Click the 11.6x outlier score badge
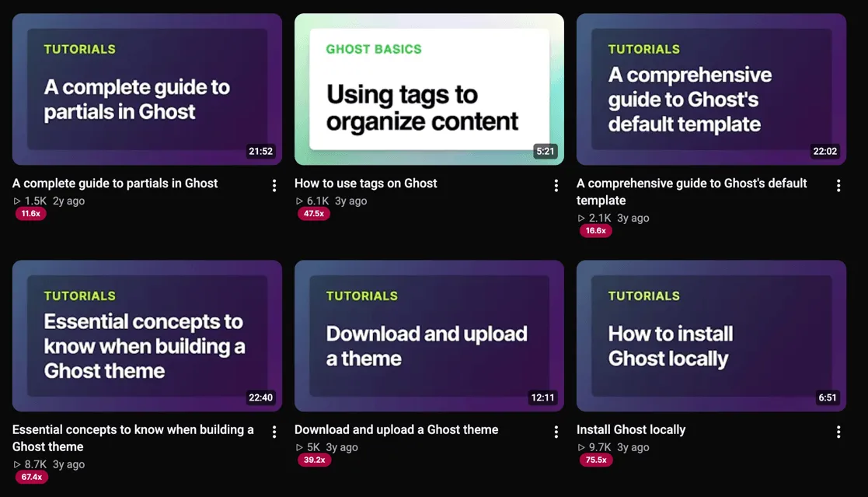 (x=30, y=214)
